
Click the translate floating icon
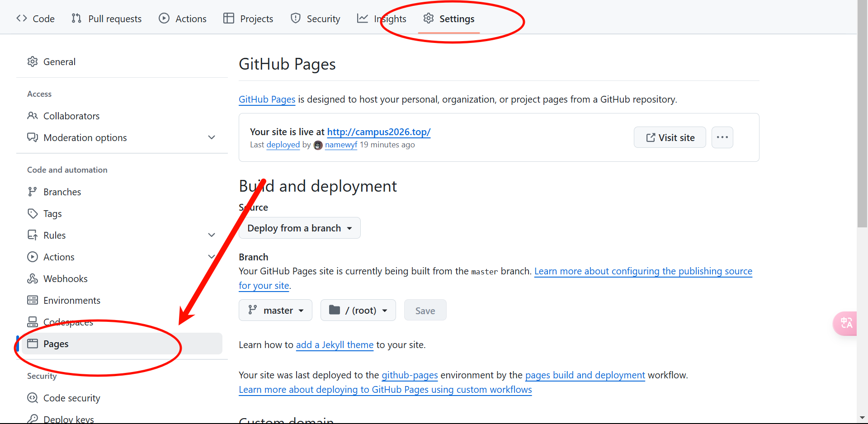pos(846,323)
